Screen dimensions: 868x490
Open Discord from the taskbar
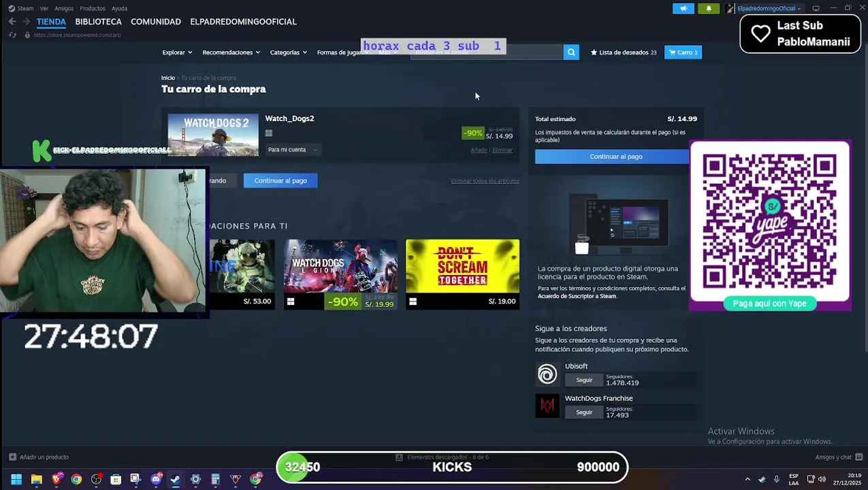(x=156, y=479)
